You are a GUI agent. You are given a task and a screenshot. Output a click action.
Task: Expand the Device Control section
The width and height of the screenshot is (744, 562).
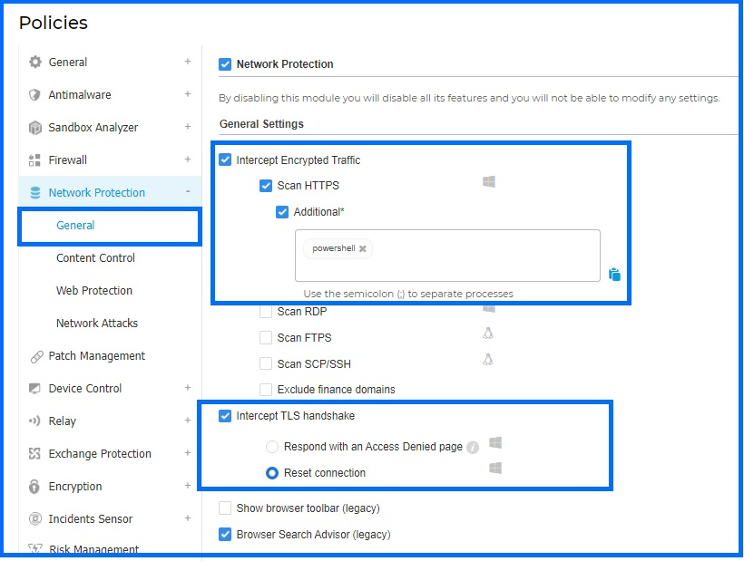pos(187,388)
